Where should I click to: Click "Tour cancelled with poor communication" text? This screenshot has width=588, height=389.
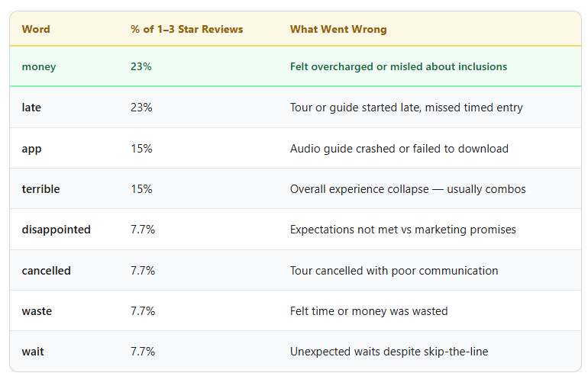[393, 271]
